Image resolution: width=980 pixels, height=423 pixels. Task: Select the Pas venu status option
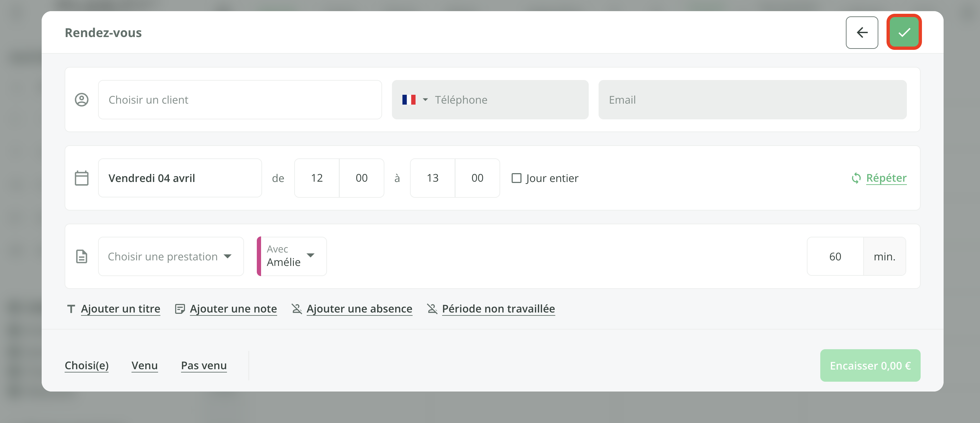[x=204, y=366]
